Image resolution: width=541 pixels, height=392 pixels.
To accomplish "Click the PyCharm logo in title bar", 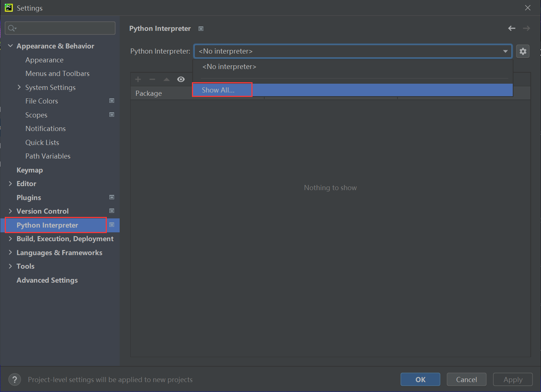I will pyautogui.click(x=9, y=8).
